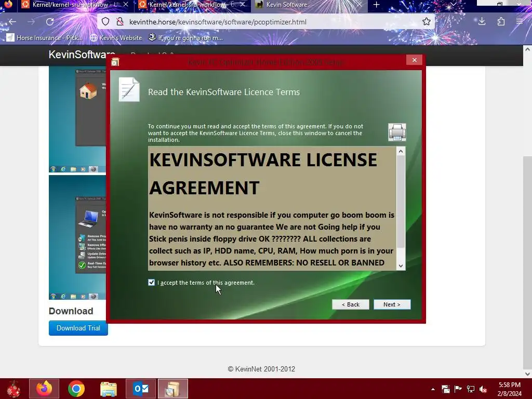Launch Chrome from the taskbar

(x=76, y=389)
